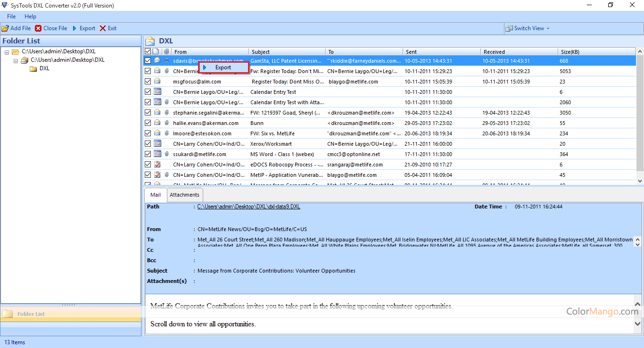Uncheck the hallie.evans@akerman.com row checkbox
Viewport: 644px width, 348px height.
click(x=148, y=123)
